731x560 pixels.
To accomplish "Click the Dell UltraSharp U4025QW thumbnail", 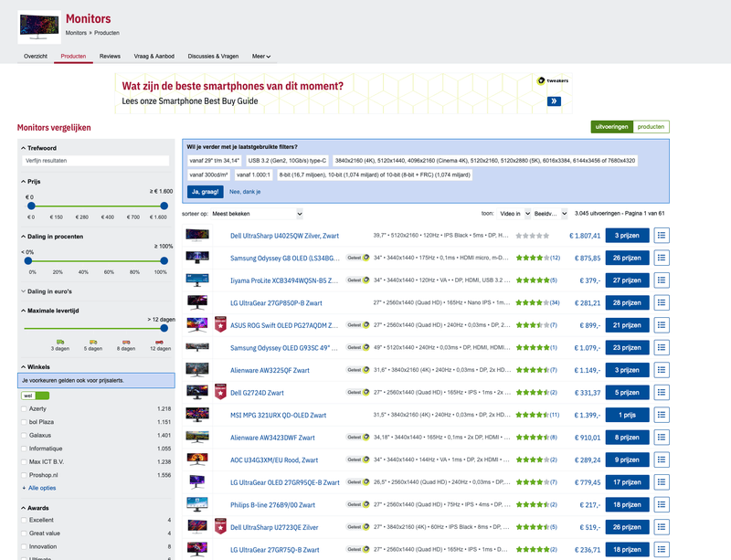I will (x=197, y=235).
